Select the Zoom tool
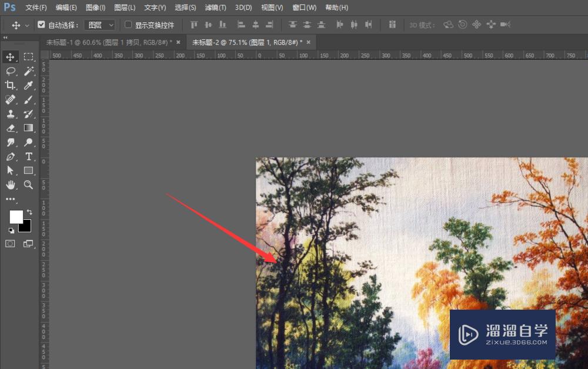 pos(28,184)
